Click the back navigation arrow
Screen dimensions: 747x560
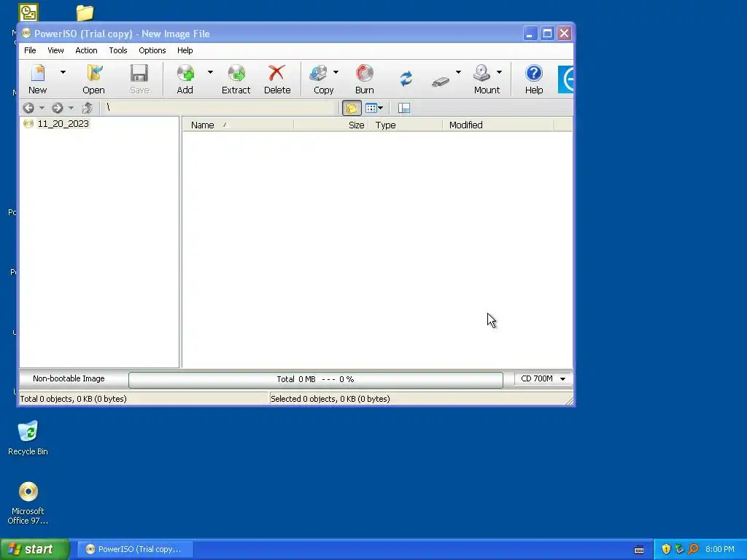click(28, 108)
